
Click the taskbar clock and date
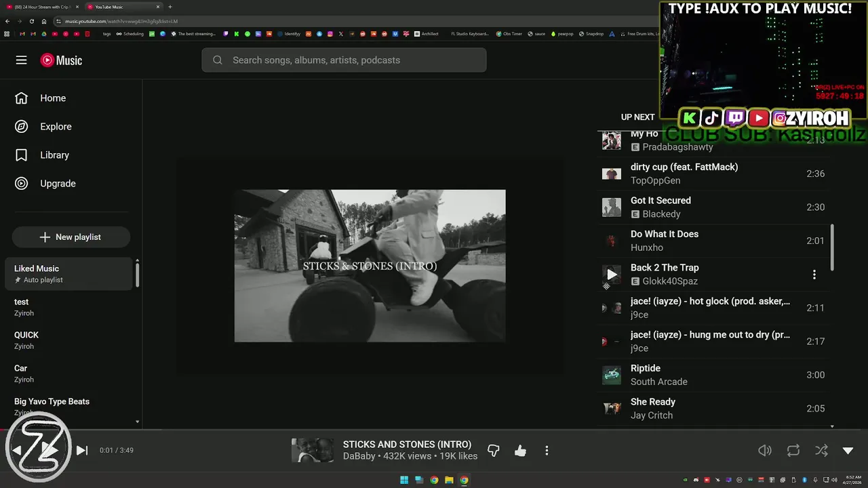point(854,480)
